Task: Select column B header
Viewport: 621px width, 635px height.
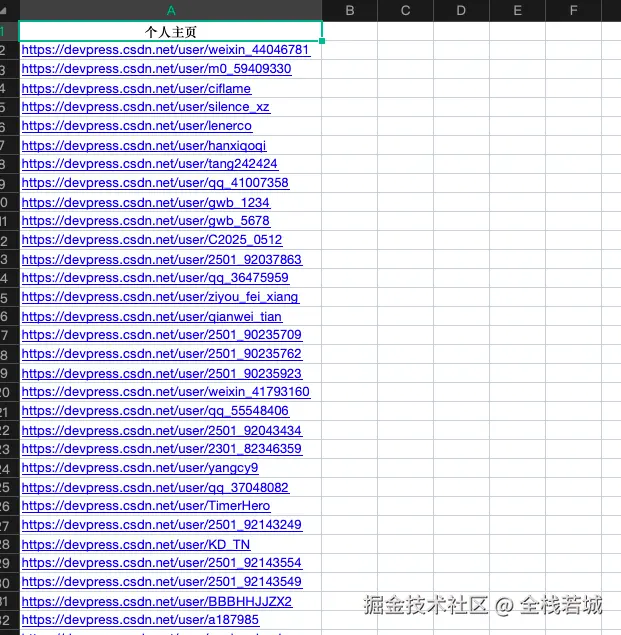Action: click(350, 11)
